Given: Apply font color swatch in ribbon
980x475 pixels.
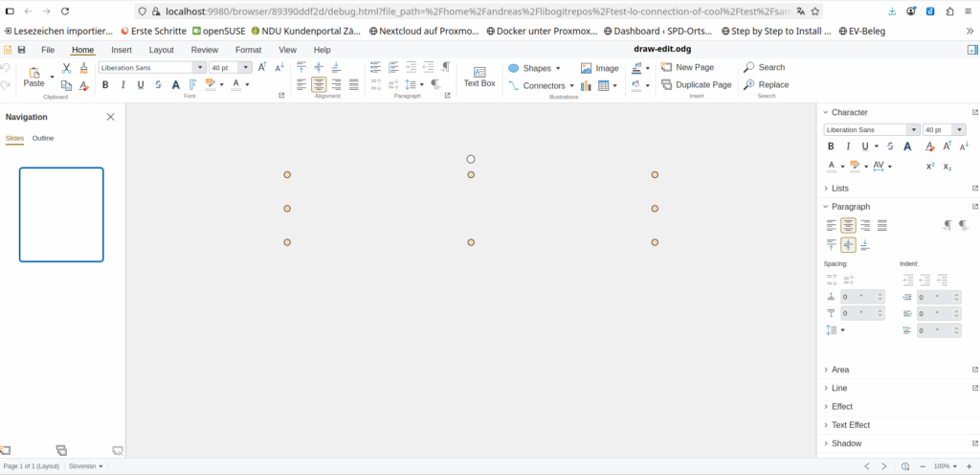Looking at the screenshot, I should (235, 85).
